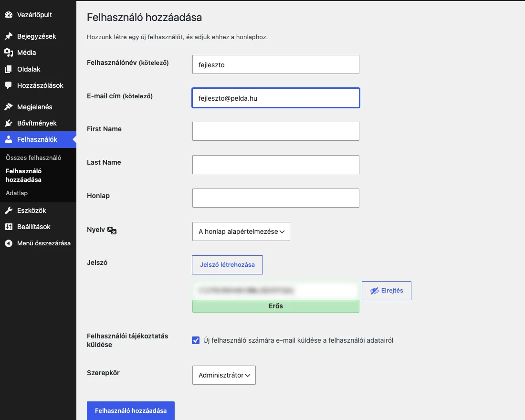Click the Last Name label

click(104, 162)
